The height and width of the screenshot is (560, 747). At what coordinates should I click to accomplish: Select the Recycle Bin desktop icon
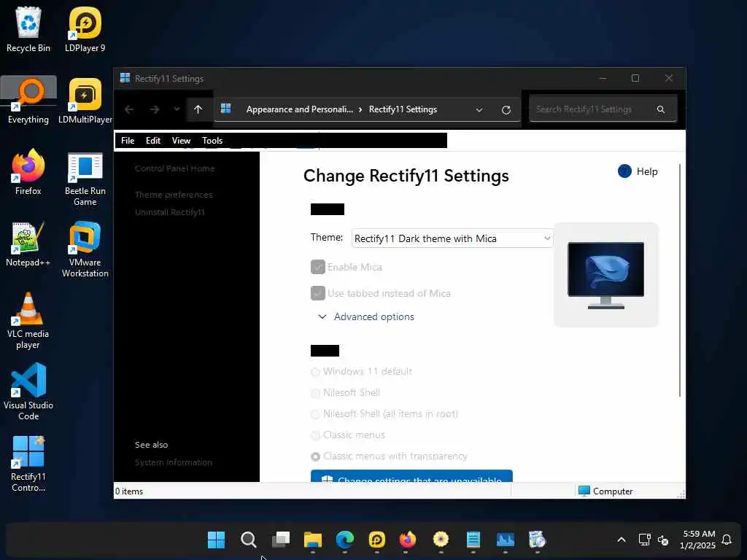28,29
